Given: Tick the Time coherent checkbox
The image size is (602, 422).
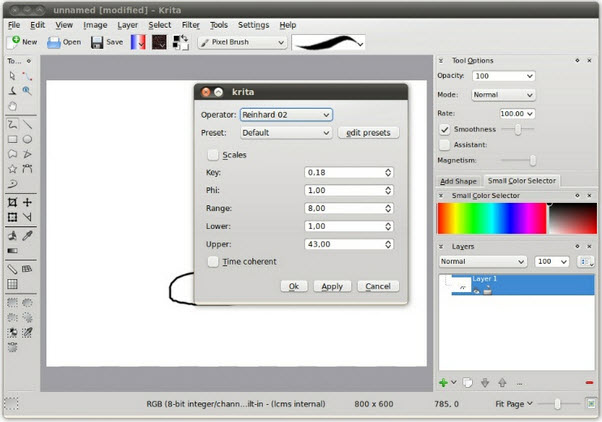Looking at the screenshot, I should [212, 262].
